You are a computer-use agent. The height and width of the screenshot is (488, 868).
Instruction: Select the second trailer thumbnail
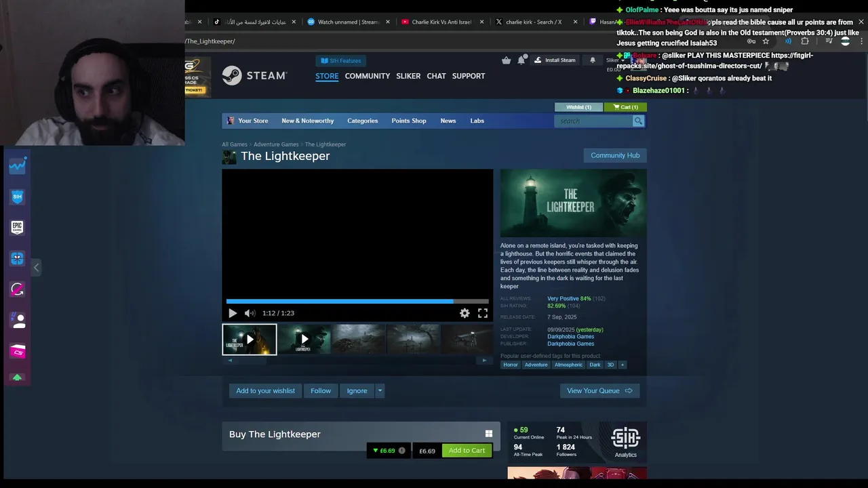(304, 340)
